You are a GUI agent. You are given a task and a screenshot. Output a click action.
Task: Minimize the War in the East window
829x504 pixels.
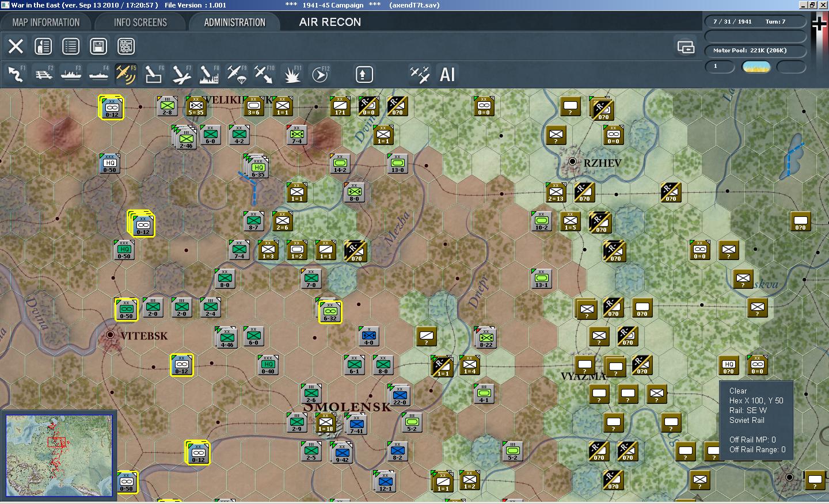coord(804,5)
